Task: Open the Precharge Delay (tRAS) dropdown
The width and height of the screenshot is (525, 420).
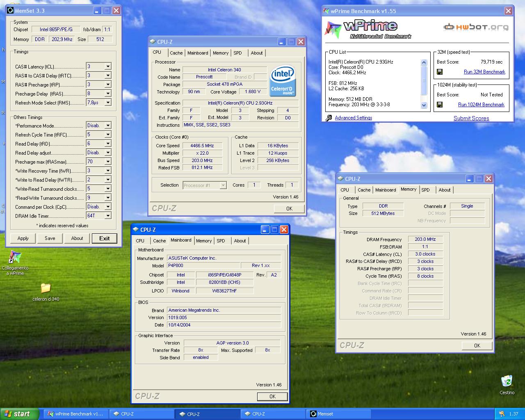Action: tap(108, 94)
